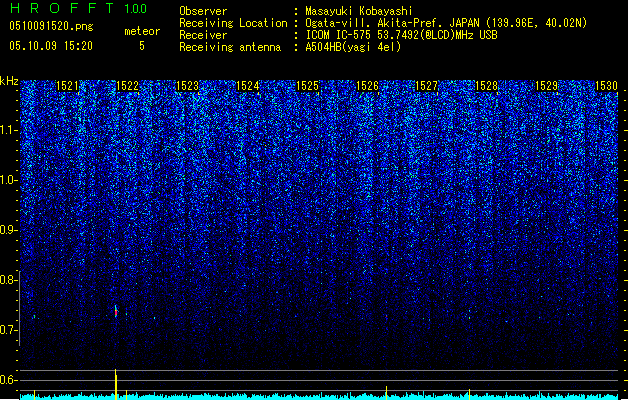Click the Observer field label

(x=203, y=11)
